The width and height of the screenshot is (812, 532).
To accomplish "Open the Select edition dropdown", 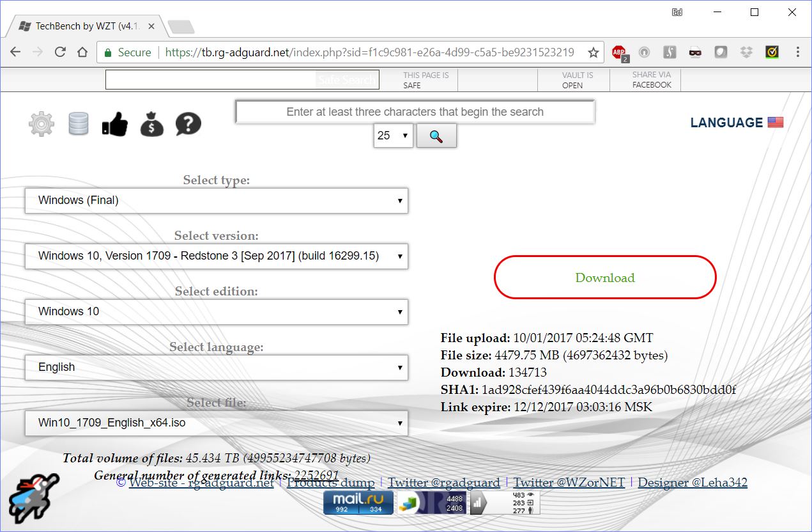I will pyautogui.click(x=217, y=311).
